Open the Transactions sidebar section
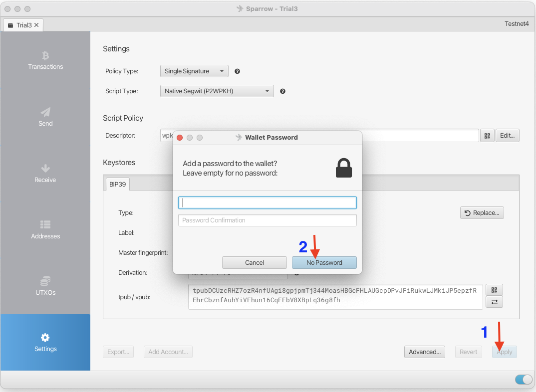This screenshot has width=536, height=392. click(45, 60)
